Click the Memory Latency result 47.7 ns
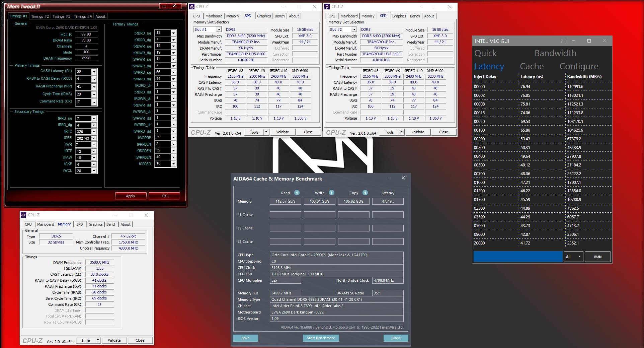 (388, 201)
